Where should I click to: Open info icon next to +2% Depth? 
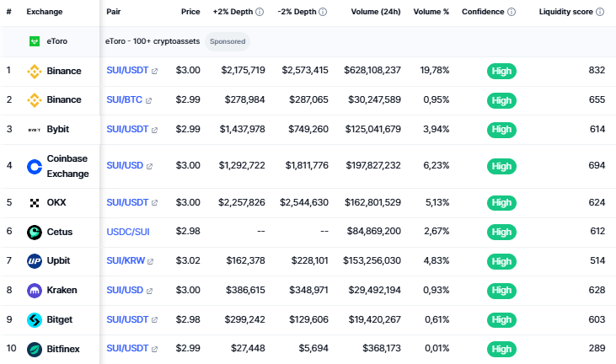pyautogui.click(x=260, y=12)
